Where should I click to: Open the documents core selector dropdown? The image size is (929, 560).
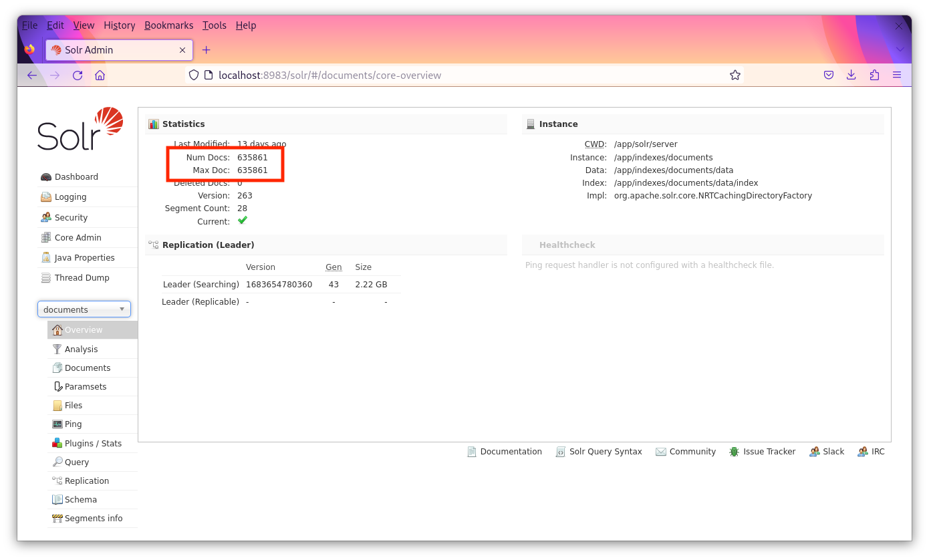click(x=84, y=309)
